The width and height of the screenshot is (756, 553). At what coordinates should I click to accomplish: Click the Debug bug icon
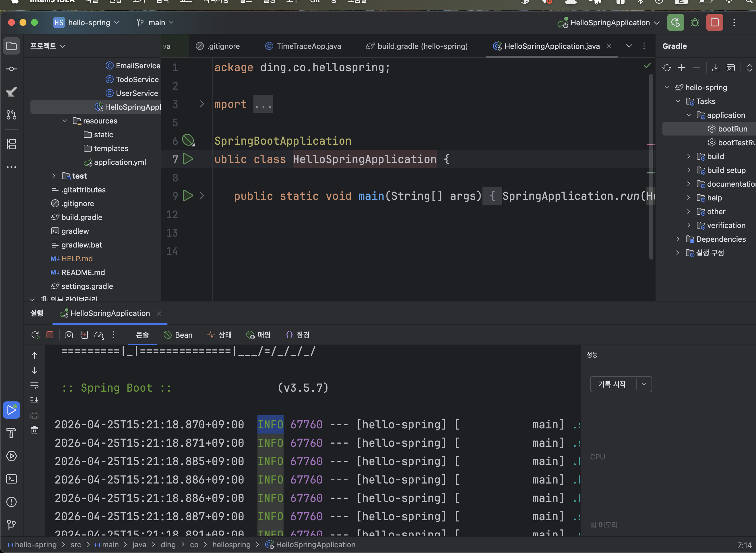[x=695, y=22]
